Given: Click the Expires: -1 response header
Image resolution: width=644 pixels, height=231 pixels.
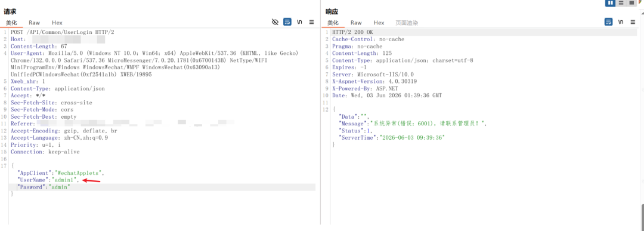Looking at the screenshot, I should [x=349, y=67].
